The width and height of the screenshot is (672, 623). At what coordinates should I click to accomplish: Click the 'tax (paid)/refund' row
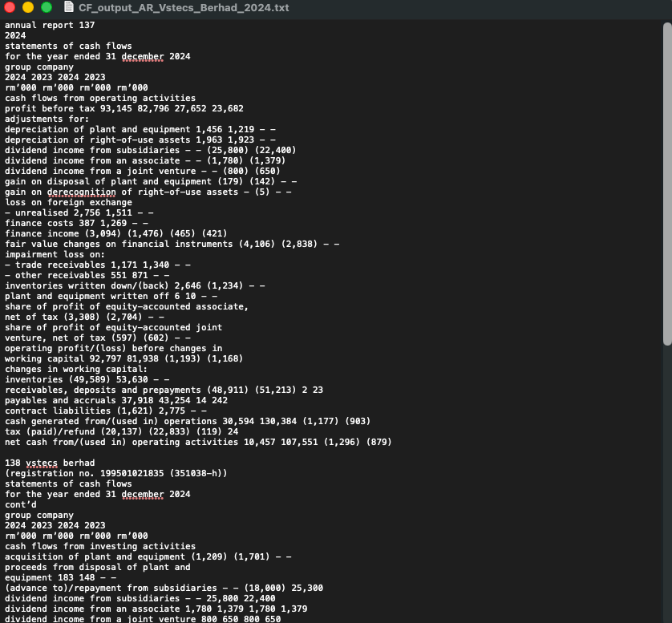[x=122, y=431]
